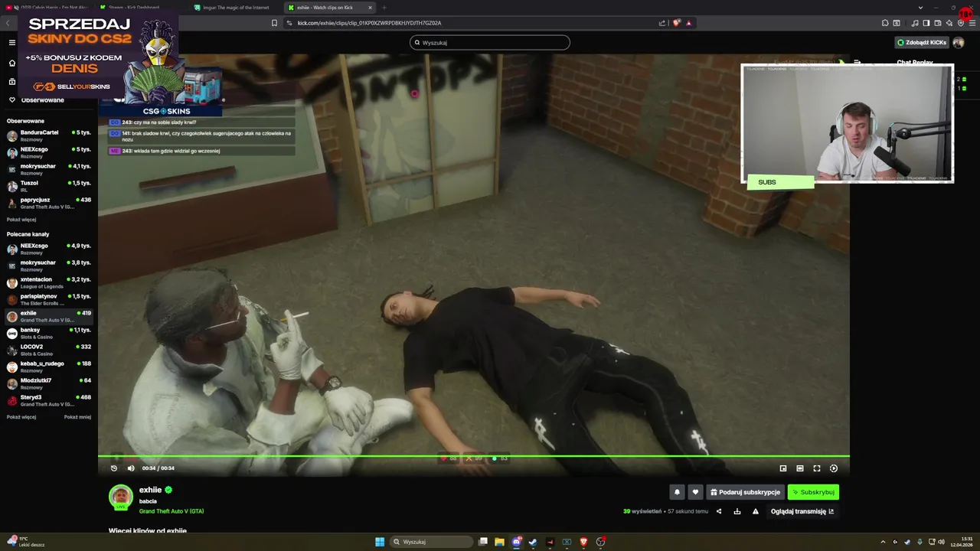
Task: Open Steam from the taskbar
Action: click(x=533, y=542)
